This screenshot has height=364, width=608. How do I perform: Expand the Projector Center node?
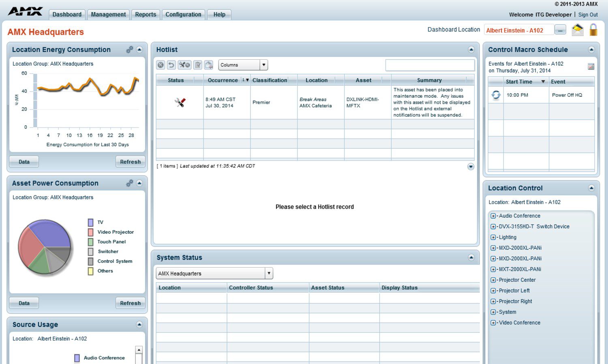[x=493, y=280]
